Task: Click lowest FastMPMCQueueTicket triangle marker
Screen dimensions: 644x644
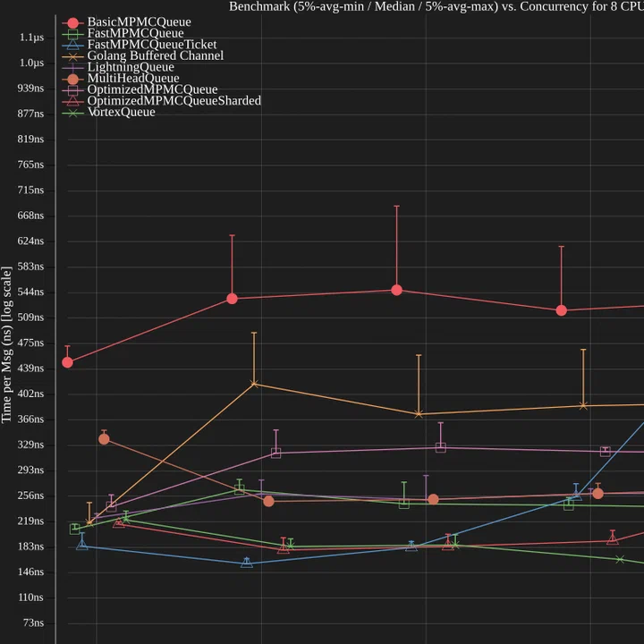Action: [247, 563]
